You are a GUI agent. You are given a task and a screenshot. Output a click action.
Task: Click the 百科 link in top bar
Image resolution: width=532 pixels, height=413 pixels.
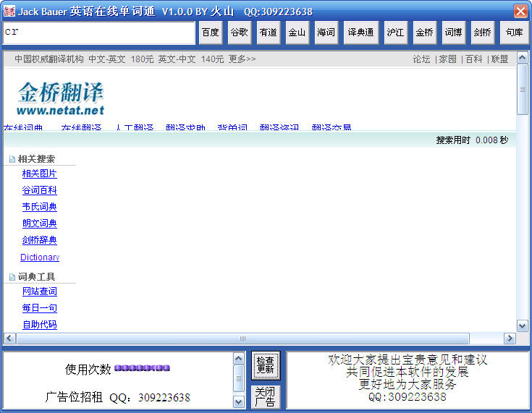tap(474, 59)
